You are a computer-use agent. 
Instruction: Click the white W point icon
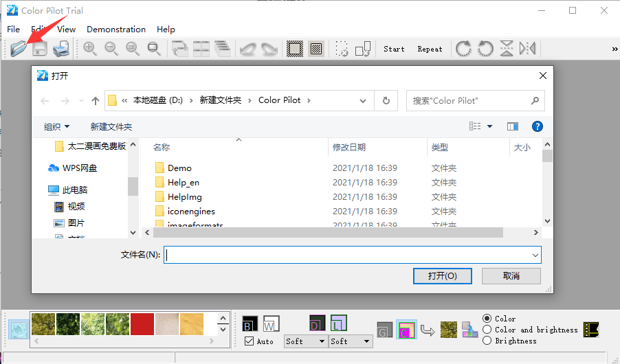[x=272, y=323]
